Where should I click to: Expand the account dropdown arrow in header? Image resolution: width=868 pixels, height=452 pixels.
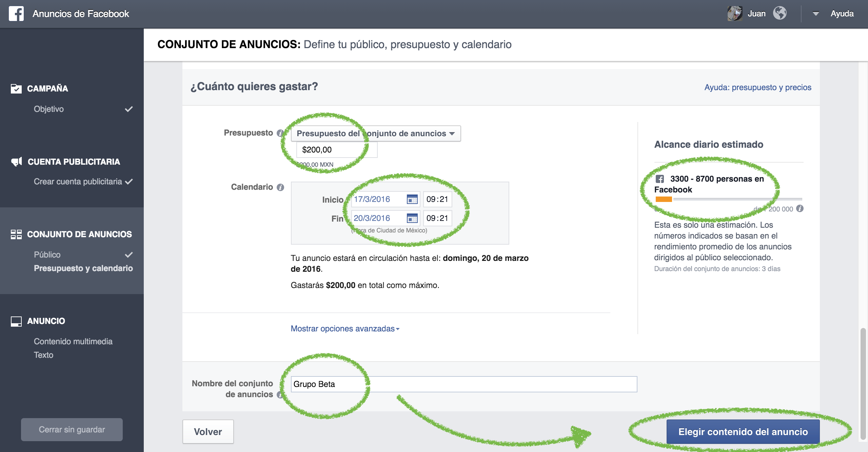click(816, 14)
